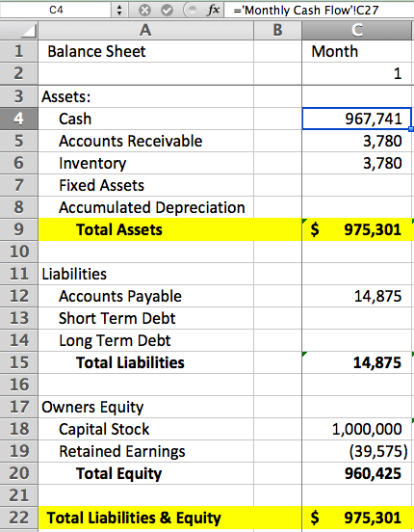Open the Name Box stepper arrows
The image size is (414, 532).
pos(119,11)
